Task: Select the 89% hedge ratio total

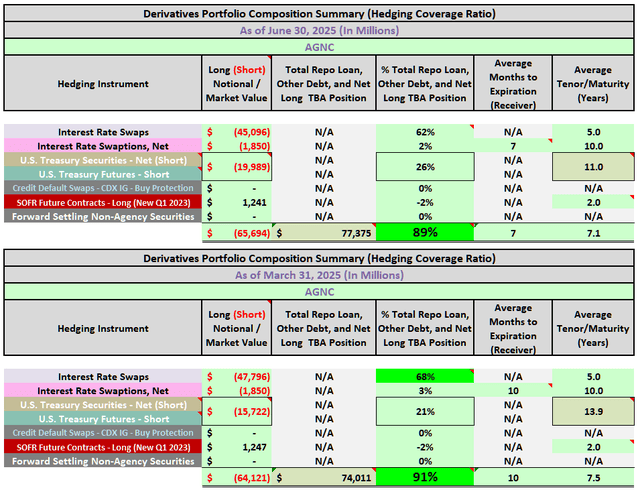Action: (x=425, y=232)
